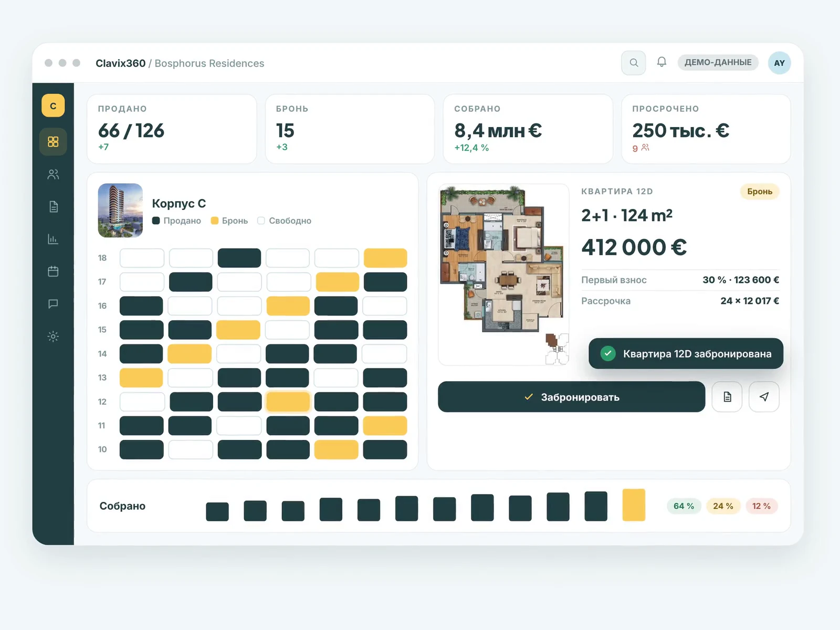Screen dimensions: 840x630
Task: Open the clients people icon in sidebar
Action: (53, 174)
